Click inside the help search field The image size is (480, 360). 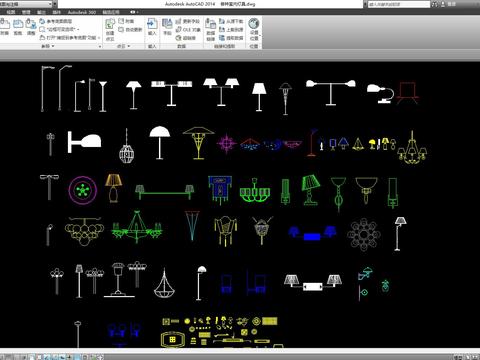pyautogui.click(x=399, y=4)
